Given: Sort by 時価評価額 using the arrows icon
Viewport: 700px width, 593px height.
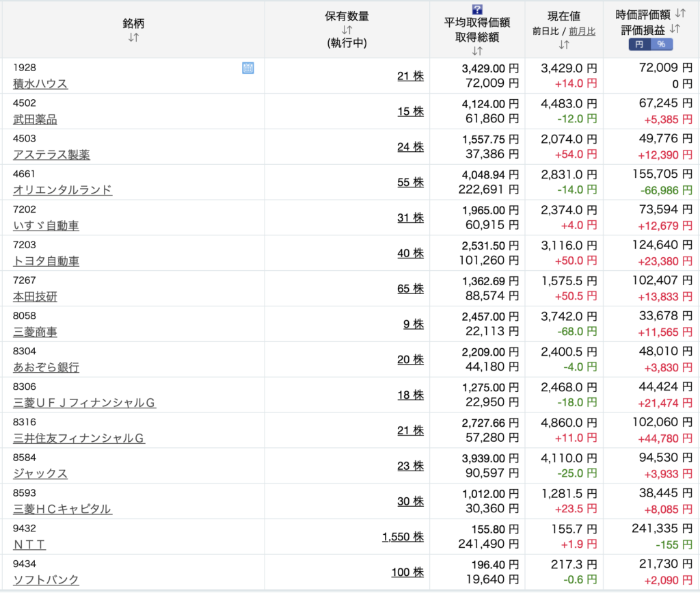Looking at the screenshot, I should 680,13.
